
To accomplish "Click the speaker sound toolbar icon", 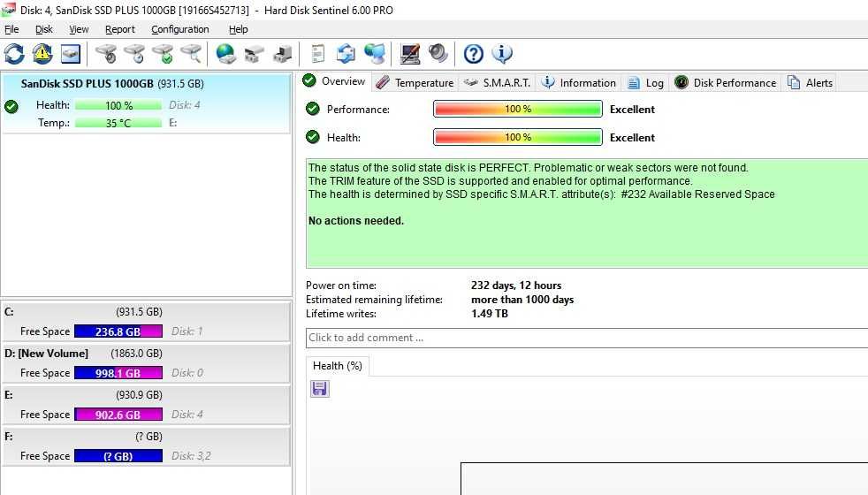I will (x=438, y=54).
